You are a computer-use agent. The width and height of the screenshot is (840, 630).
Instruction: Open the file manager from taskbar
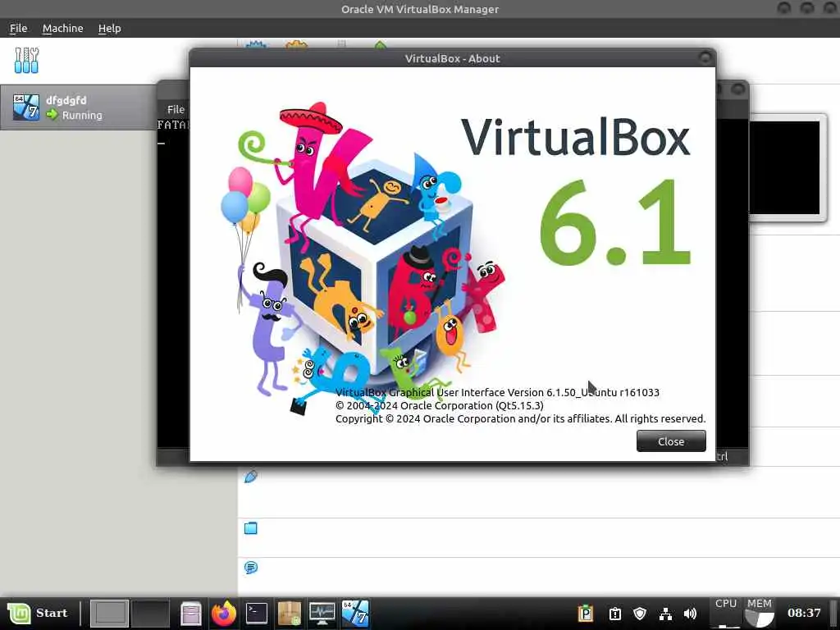point(190,614)
